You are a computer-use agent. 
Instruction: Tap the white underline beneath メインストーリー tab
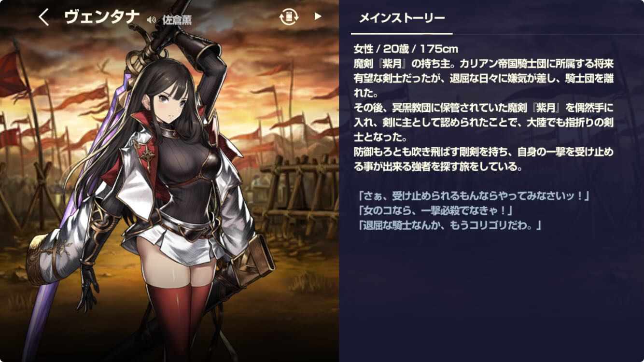[x=402, y=34]
